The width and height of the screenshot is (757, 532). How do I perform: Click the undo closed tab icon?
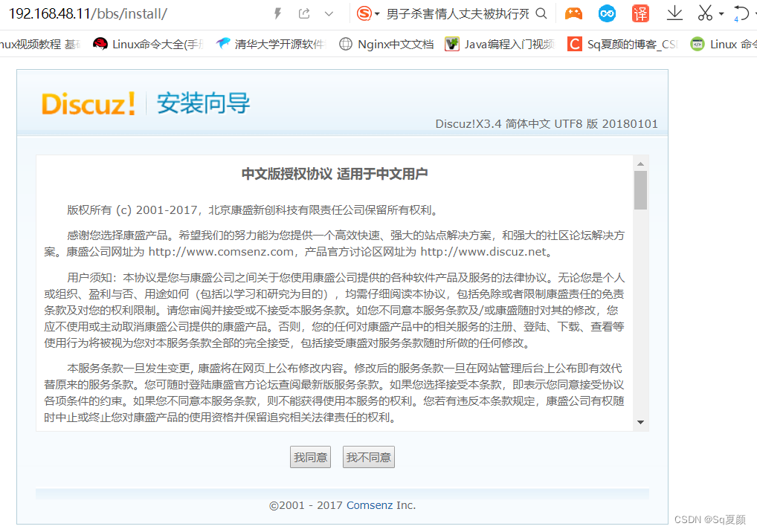point(741,13)
